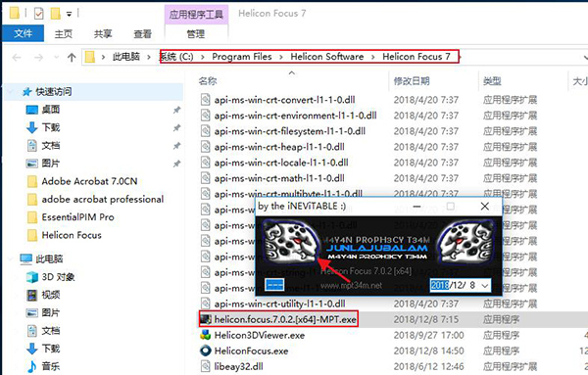The height and width of the screenshot is (375, 588).
Task: Open 视频 in navigation pane
Action: pyautogui.click(x=51, y=295)
